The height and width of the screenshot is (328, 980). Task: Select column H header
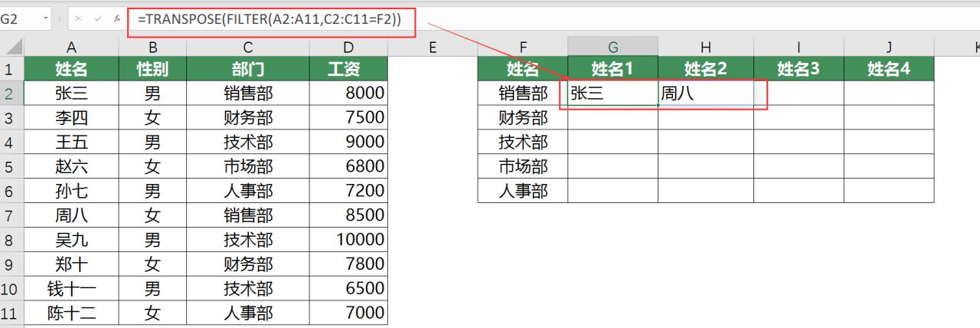pyautogui.click(x=705, y=48)
